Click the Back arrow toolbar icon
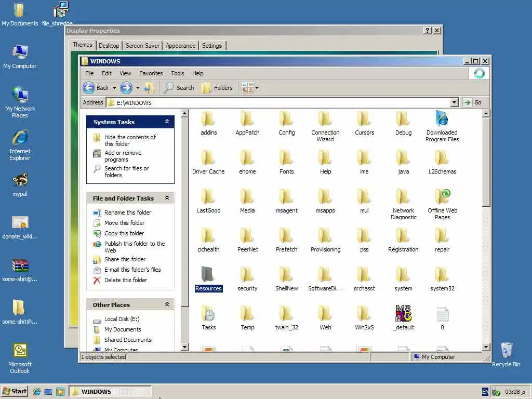 (x=89, y=88)
